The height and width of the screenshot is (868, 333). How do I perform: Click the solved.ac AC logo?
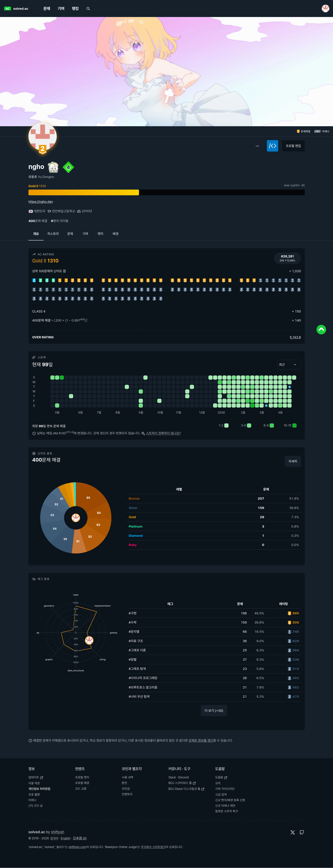coord(16,9)
